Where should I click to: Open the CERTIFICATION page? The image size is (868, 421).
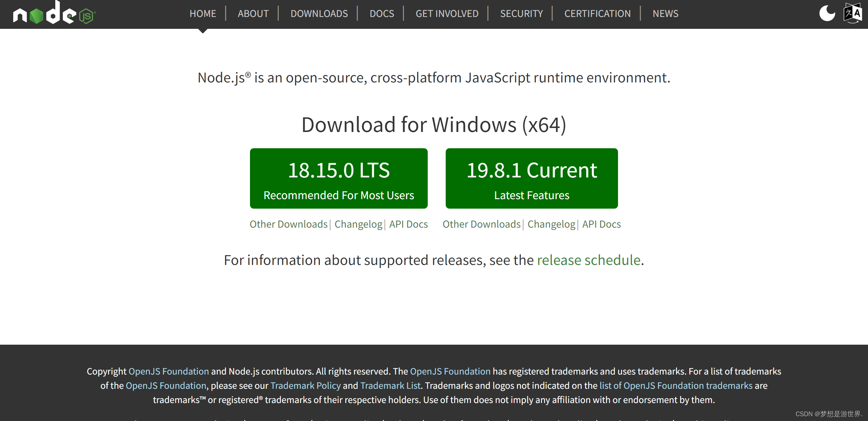[597, 13]
